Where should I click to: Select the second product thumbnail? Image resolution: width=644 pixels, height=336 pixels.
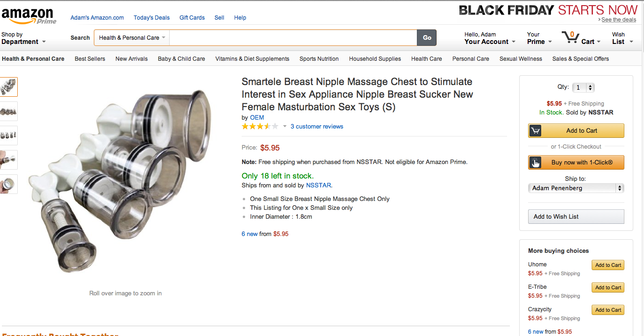(x=8, y=111)
